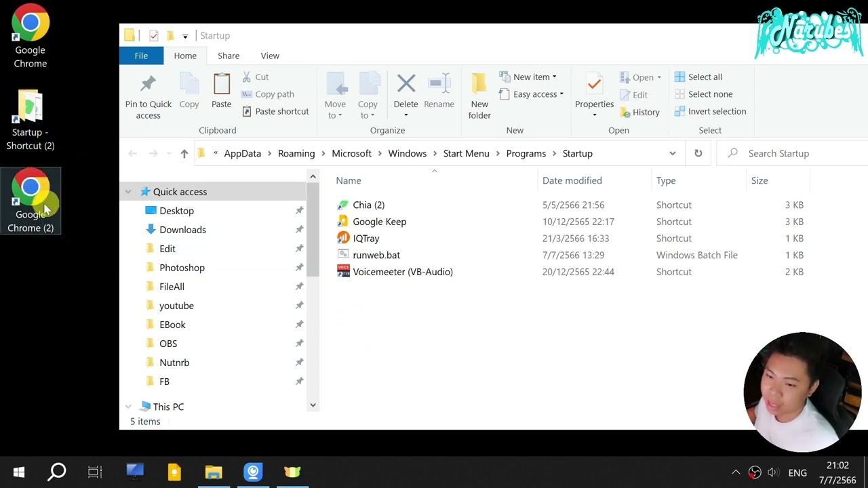
Task: Open the address bar history dropdown
Action: tap(672, 153)
